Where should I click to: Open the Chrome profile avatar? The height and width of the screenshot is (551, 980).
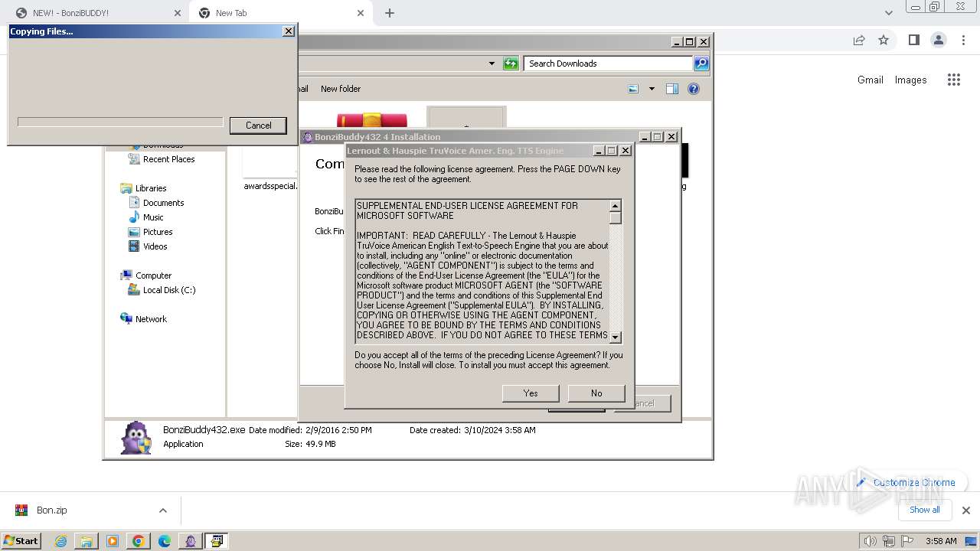point(939,40)
